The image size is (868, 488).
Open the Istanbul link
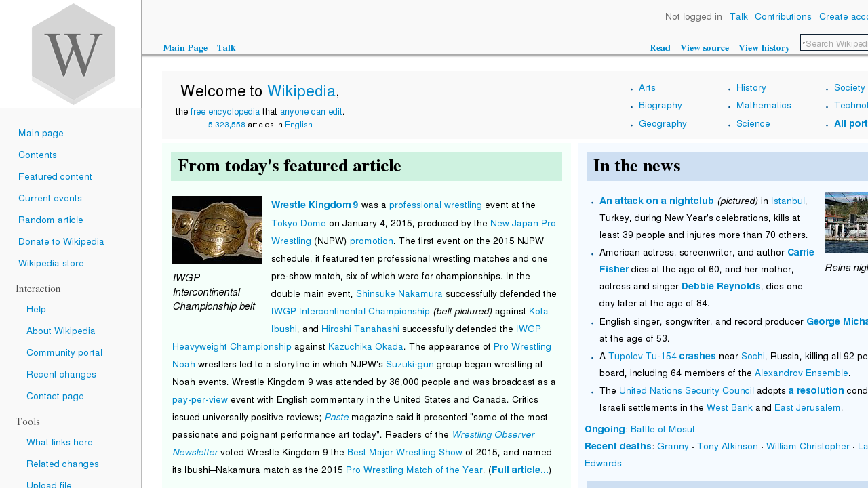[788, 201]
